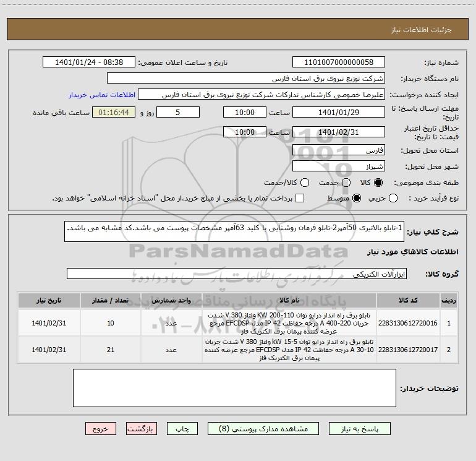Click the delivery city field شیراز

coord(339,166)
